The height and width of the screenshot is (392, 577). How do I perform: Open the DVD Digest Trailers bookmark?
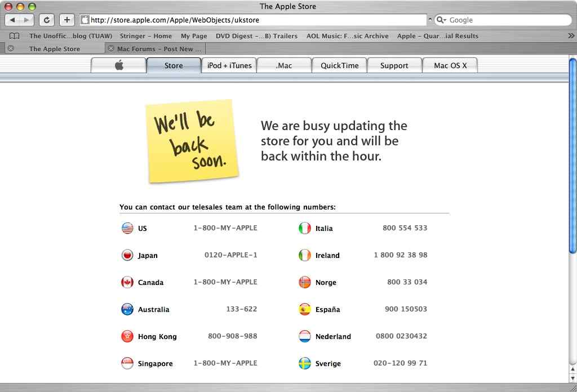tap(256, 36)
